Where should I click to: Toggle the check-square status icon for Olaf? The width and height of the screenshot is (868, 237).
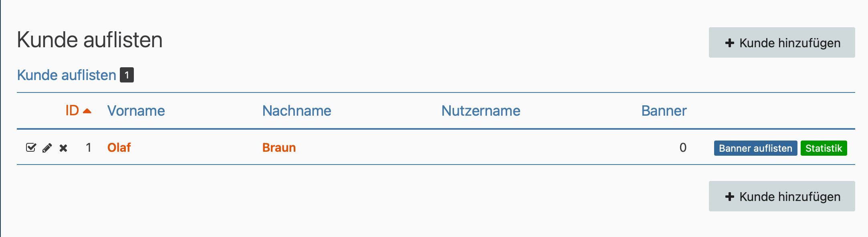(x=31, y=148)
